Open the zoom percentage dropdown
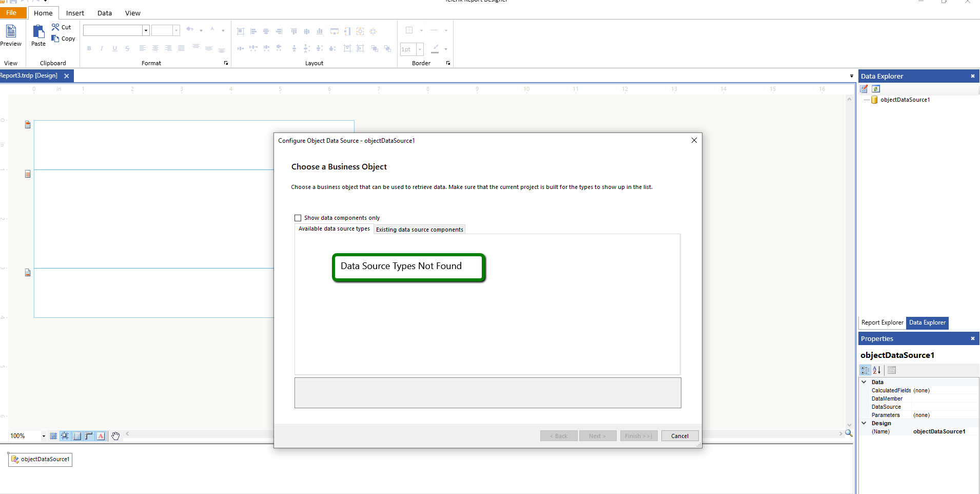 43,435
